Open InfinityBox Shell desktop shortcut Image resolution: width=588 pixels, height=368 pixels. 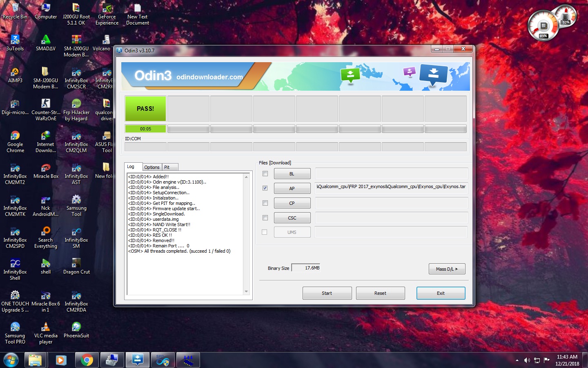click(15, 269)
